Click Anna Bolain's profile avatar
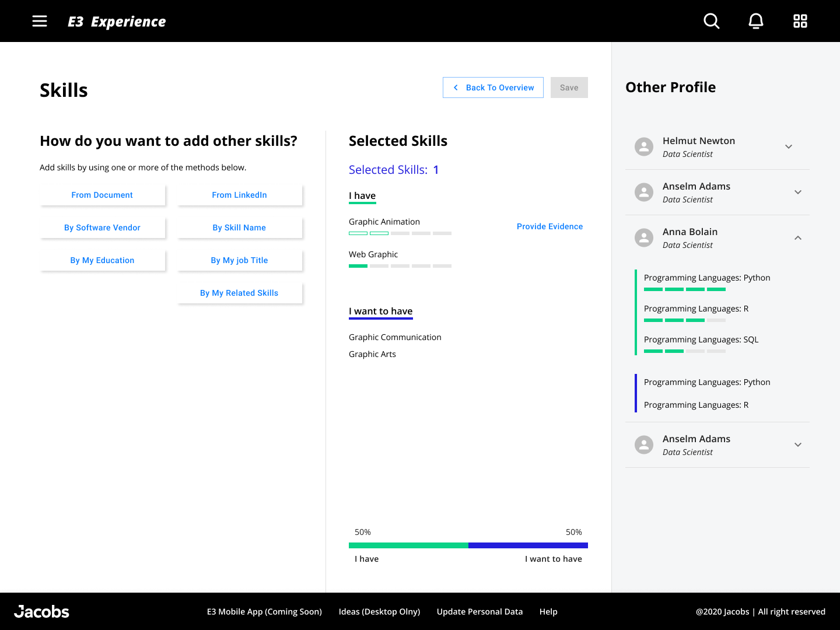Image resolution: width=840 pixels, height=630 pixels. [x=644, y=238]
